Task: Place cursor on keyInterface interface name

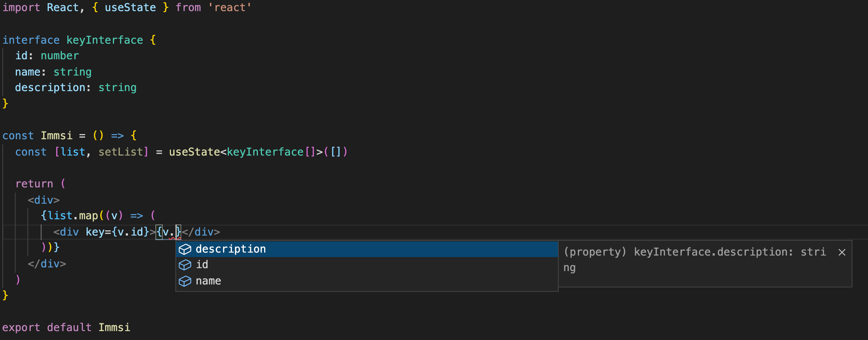Action: [105, 40]
